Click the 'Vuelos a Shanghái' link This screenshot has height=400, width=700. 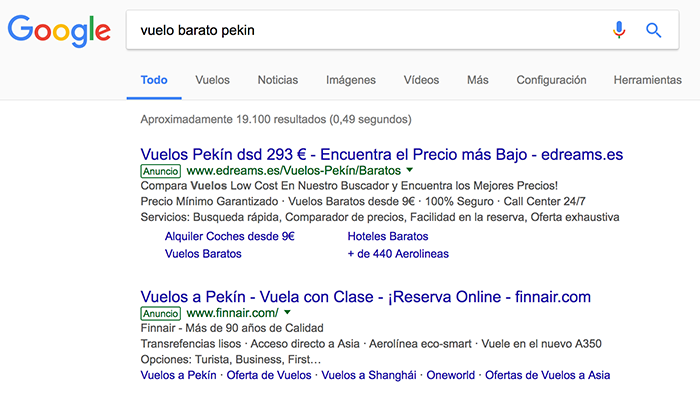pos(393,375)
